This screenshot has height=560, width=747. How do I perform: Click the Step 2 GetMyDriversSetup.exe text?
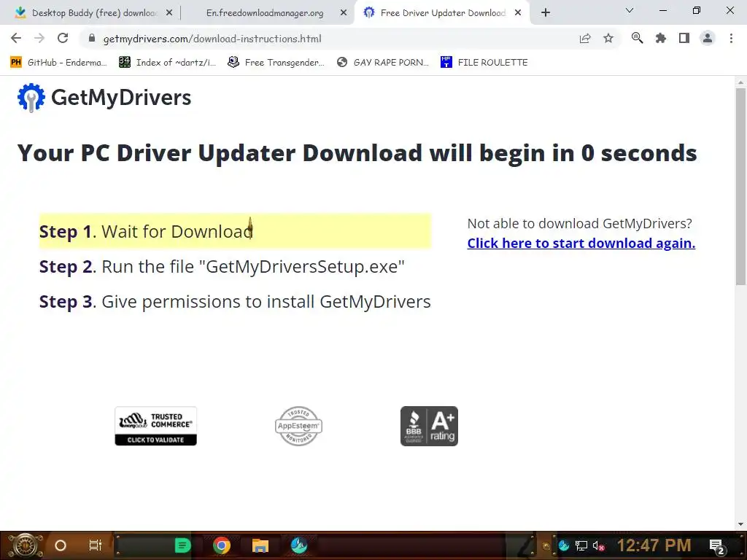point(222,267)
